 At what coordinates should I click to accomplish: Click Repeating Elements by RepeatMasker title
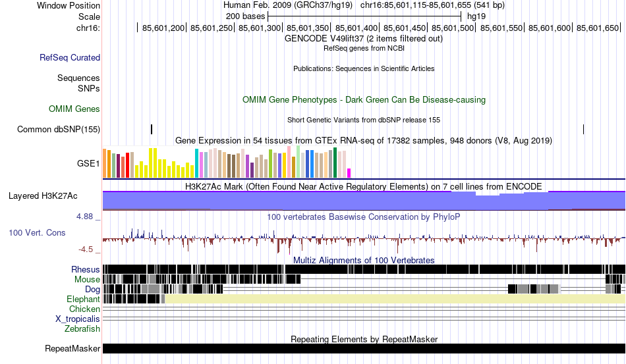point(364,339)
